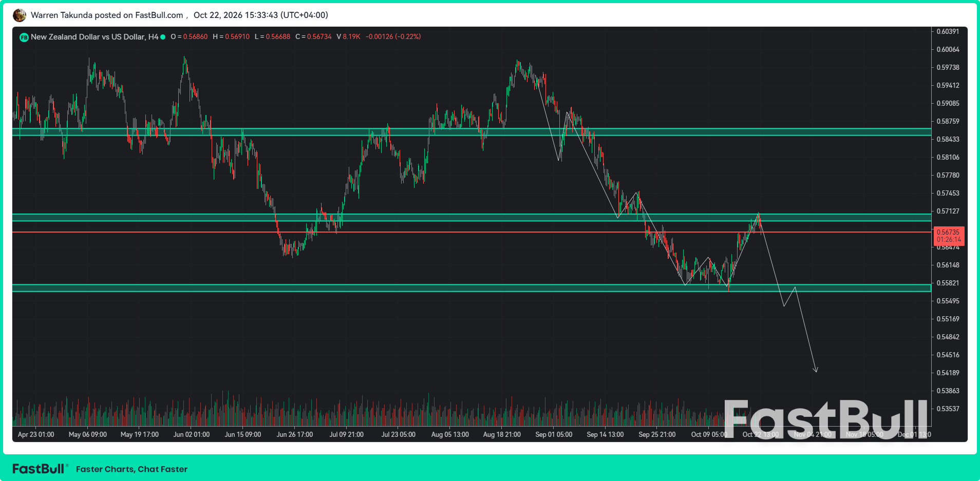
Task: Click the "Jul 23 05:00" time axis label
Action: 399,434
